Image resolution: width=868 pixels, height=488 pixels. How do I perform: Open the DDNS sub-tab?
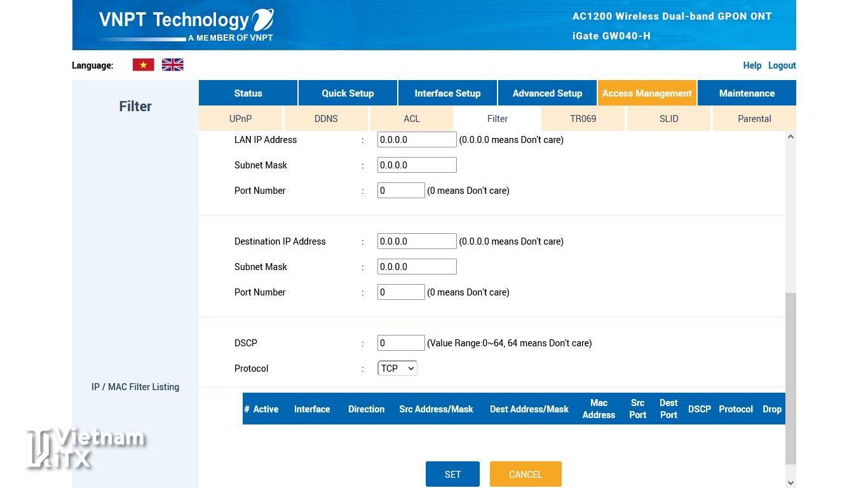click(x=326, y=119)
